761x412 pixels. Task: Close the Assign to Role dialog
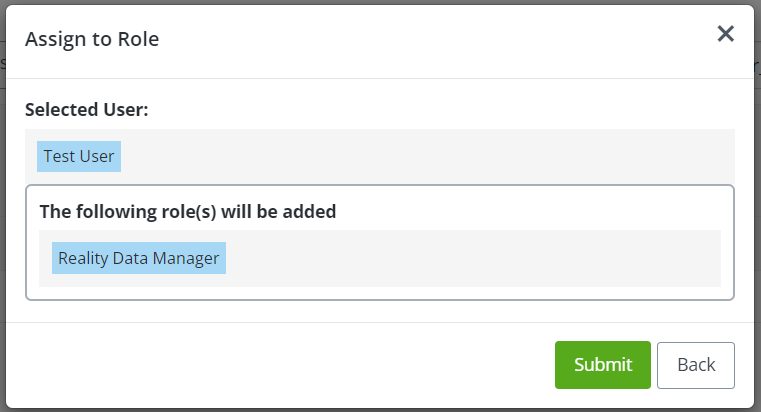[726, 34]
